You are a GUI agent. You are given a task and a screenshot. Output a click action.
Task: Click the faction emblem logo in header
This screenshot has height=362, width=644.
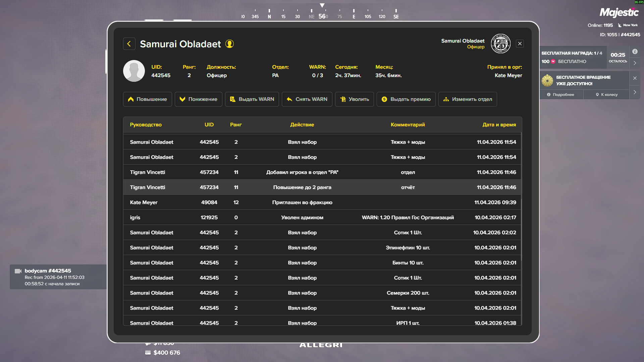point(500,44)
